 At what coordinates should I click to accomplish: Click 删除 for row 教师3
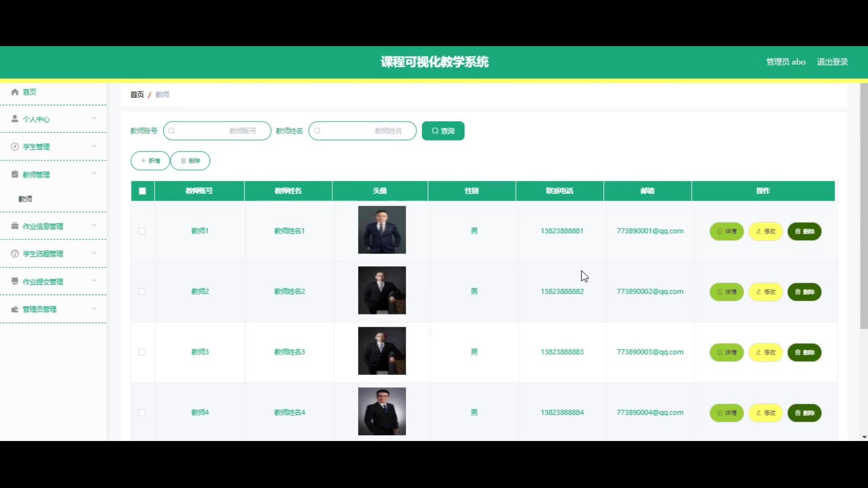click(x=805, y=352)
